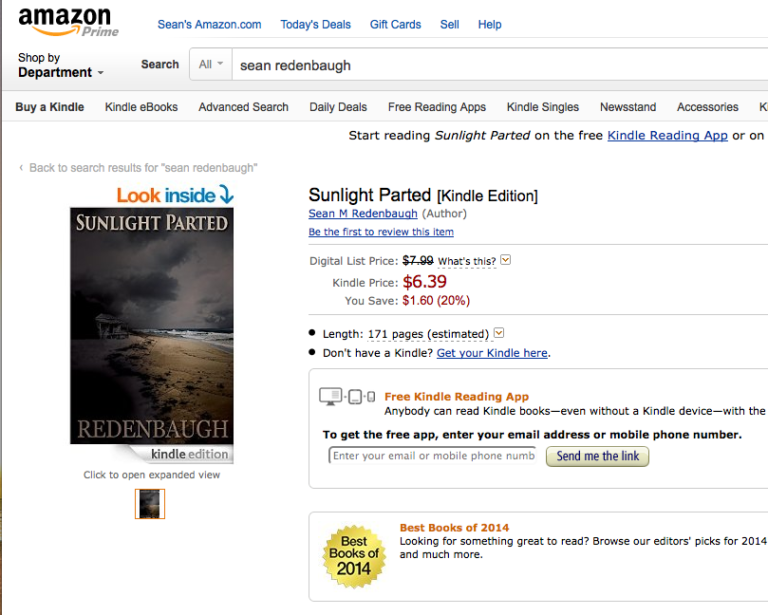Click the Best Books of 2014 badge
Screen dimensions: 768x615
tap(354, 556)
